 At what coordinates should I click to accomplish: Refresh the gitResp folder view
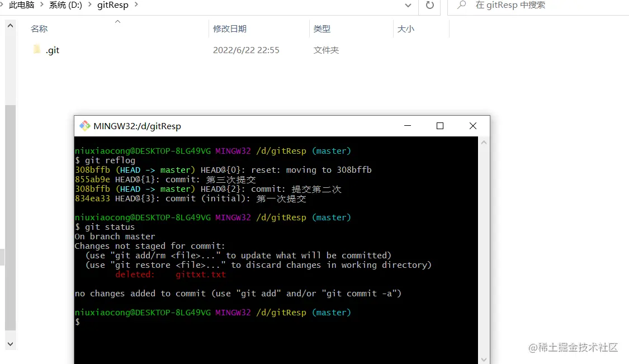(429, 5)
